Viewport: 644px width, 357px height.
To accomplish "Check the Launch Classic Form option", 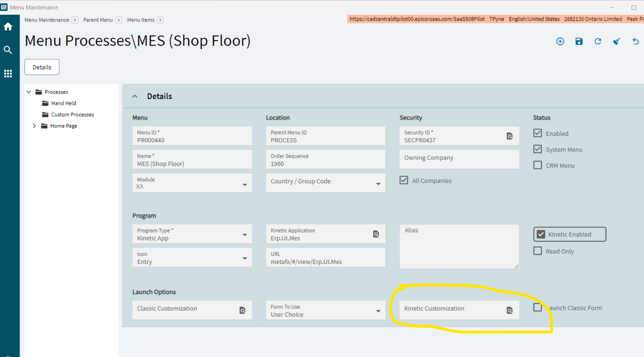I will click(538, 307).
